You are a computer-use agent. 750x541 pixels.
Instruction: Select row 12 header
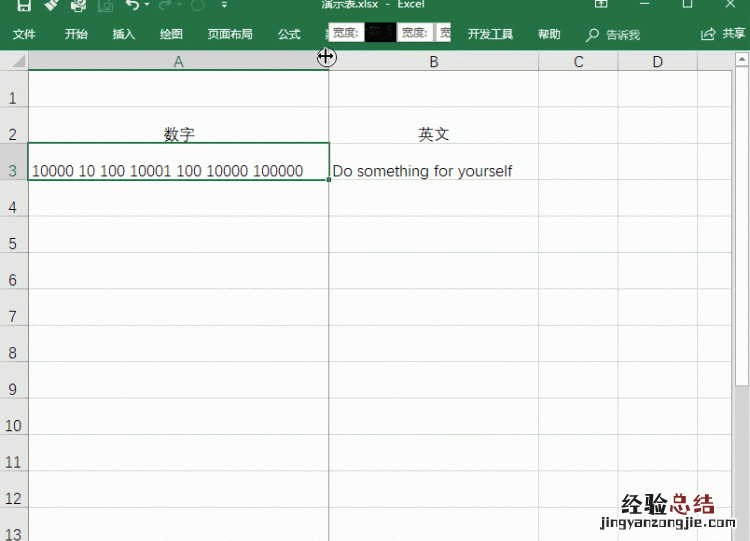(x=14, y=489)
